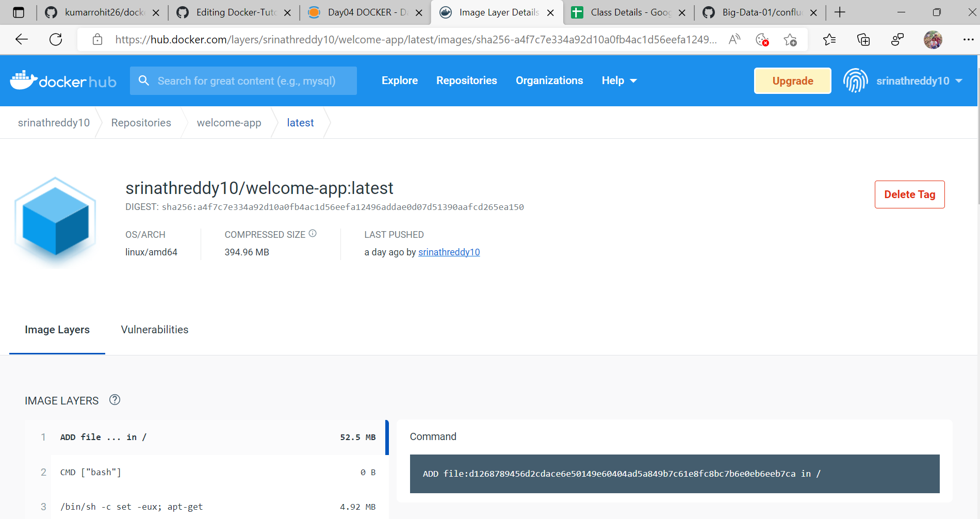Open the Help dropdown menu
This screenshot has width=980, height=519.
618,80
